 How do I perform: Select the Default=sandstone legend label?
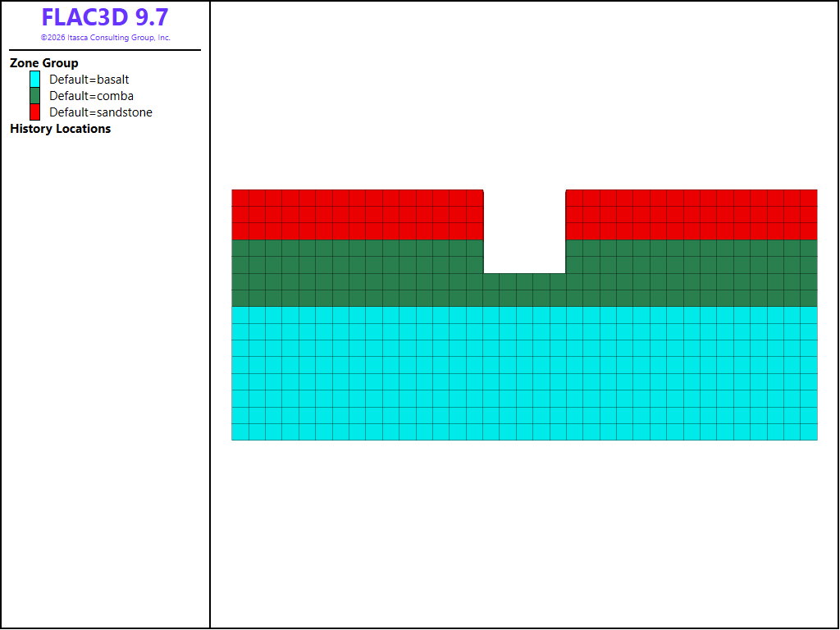tap(101, 112)
